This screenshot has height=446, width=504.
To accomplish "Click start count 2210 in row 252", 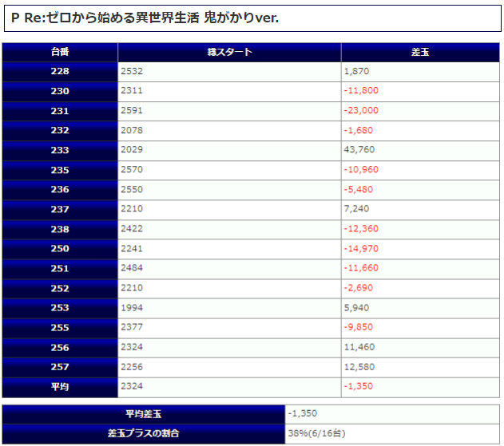I will pyautogui.click(x=132, y=288).
